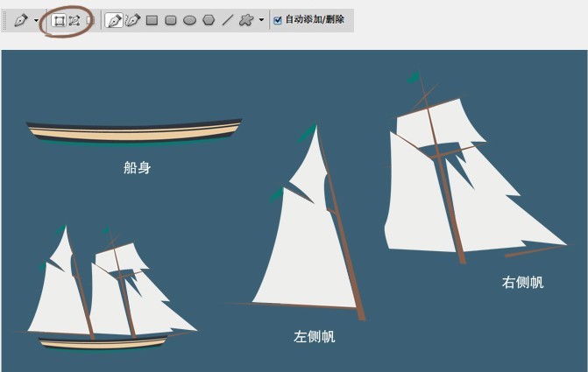Viewport: 588px width, 372px height.
Task: Select the Line shape tool
Action: 228,20
